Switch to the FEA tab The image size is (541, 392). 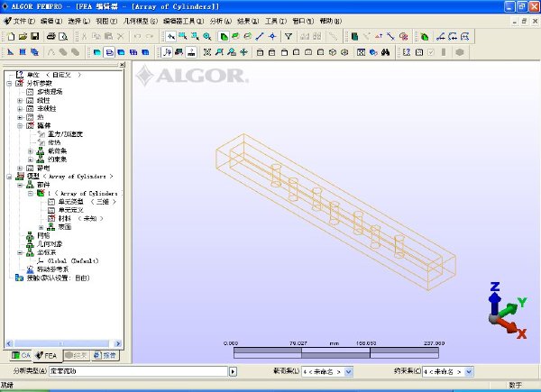click(x=47, y=355)
